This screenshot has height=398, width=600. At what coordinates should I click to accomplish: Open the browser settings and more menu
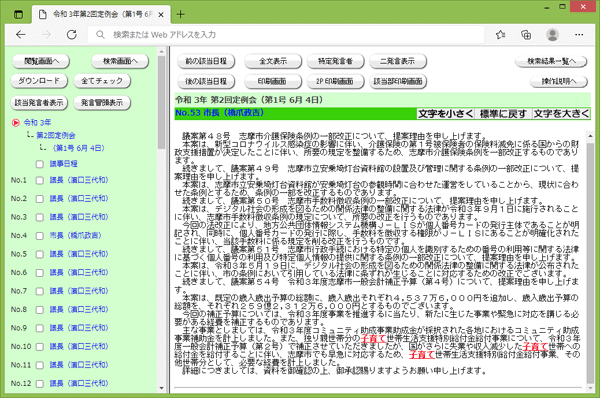click(579, 35)
